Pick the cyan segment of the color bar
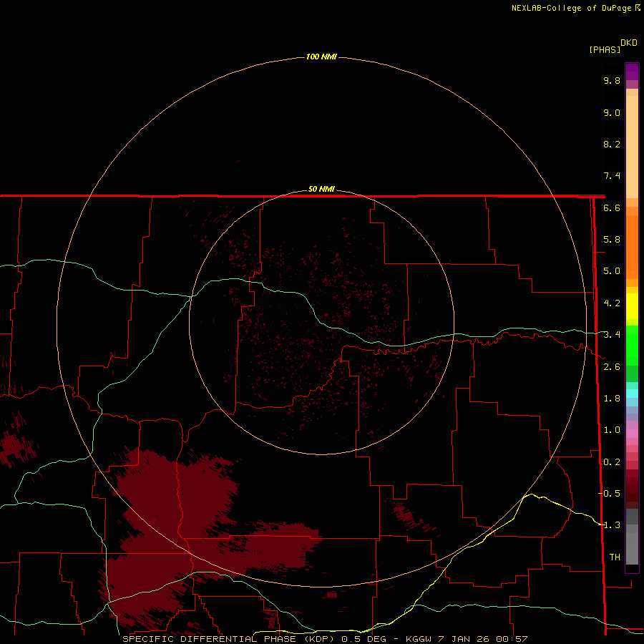644x644 pixels. 632,393
